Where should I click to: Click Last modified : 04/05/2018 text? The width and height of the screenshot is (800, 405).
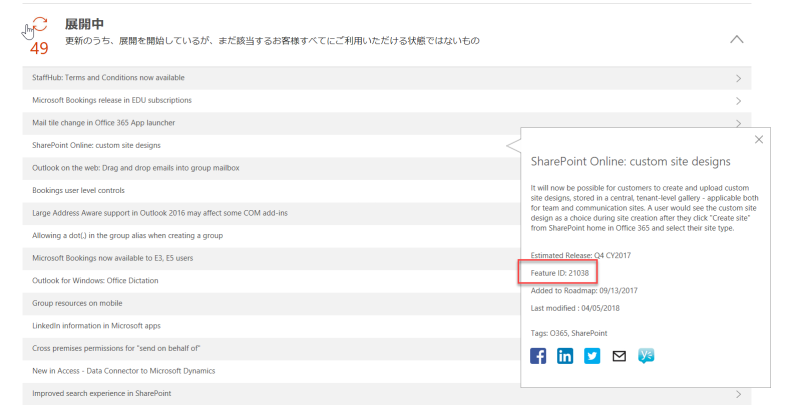point(575,308)
